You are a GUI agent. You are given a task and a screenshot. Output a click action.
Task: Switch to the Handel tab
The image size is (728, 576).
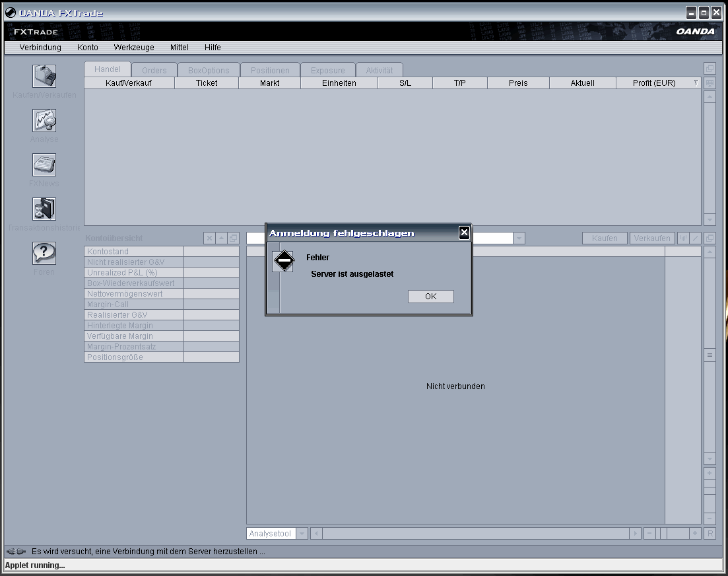click(107, 69)
